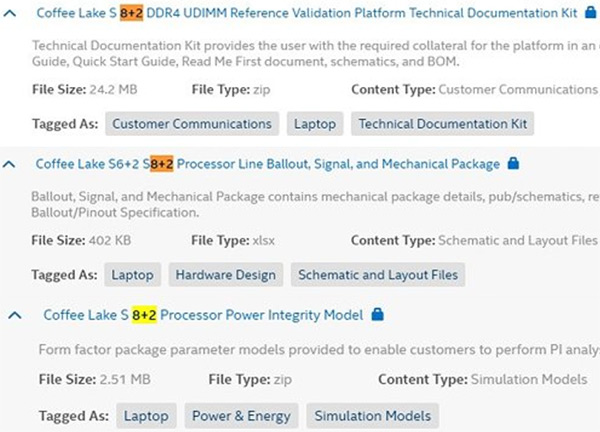
Task: Click the 24.2 MB file size value
Action: (113, 90)
